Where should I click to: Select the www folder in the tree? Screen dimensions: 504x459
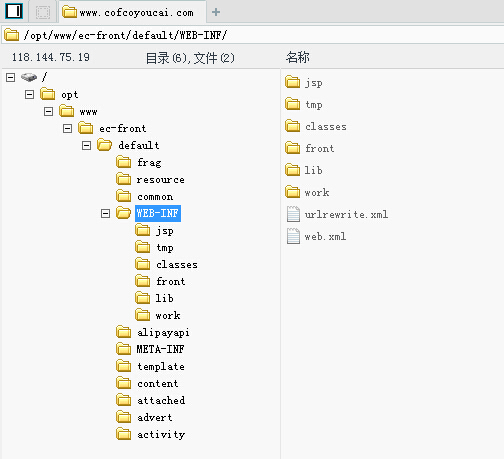click(x=88, y=112)
